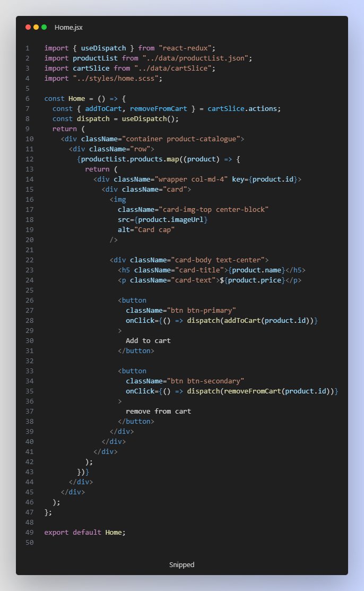
Task: Click the closing </button> tag on line 38
Action: (136, 422)
